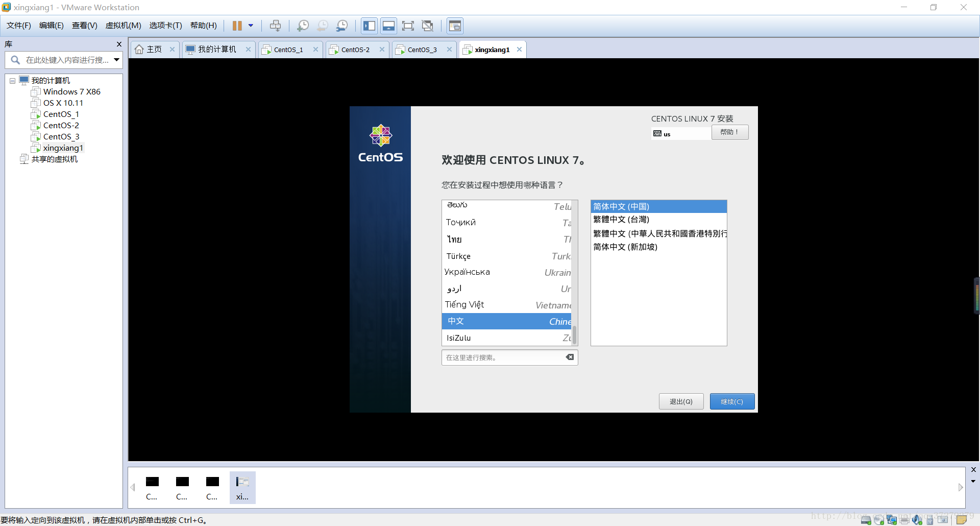Image resolution: width=980 pixels, height=526 pixels.
Task: Click the network adapter status icon
Action: click(892, 520)
